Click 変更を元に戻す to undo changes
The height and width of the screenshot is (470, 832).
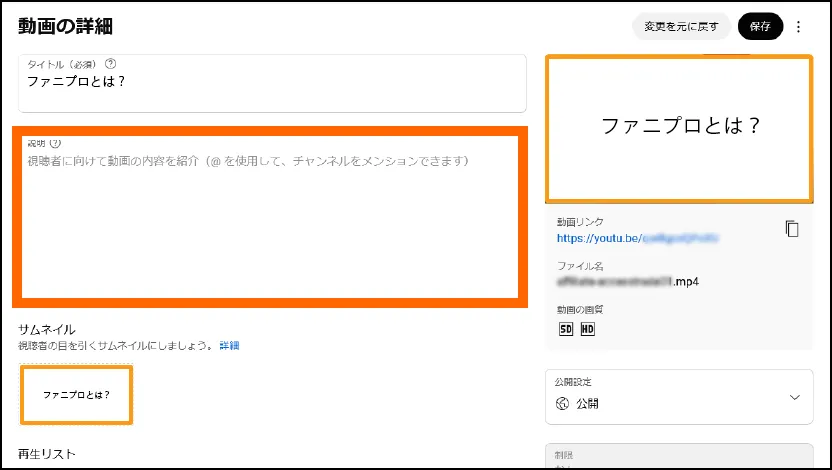coord(681,27)
